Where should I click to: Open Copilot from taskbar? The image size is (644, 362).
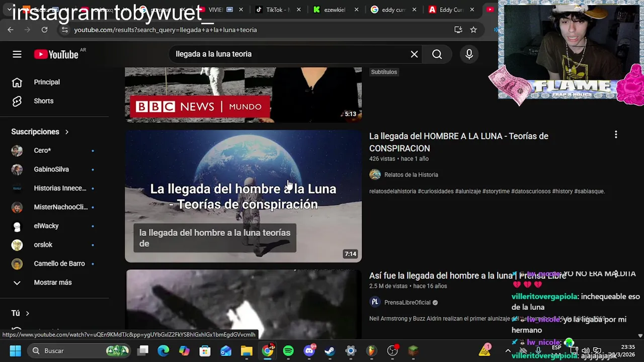point(184,350)
